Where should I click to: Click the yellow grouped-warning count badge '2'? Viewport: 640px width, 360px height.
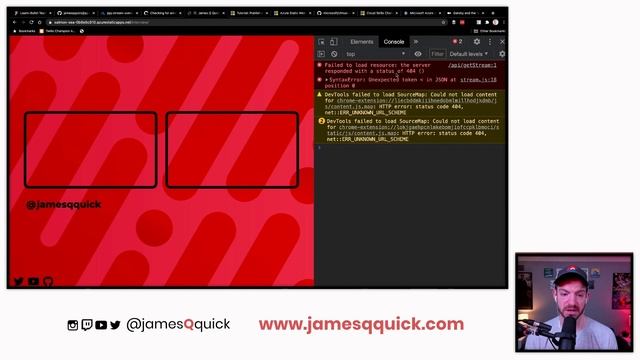tap(321, 121)
